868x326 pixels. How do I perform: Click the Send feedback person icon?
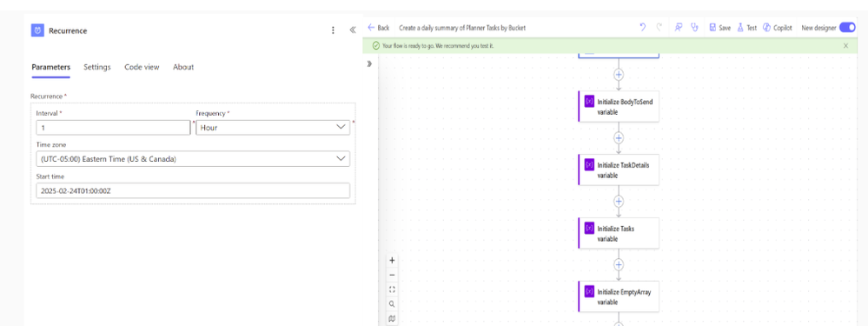click(678, 27)
